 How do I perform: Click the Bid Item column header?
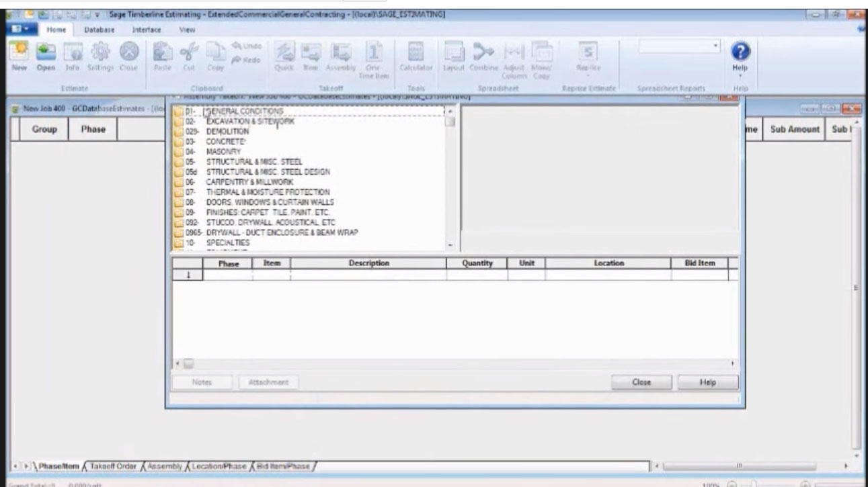click(700, 264)
